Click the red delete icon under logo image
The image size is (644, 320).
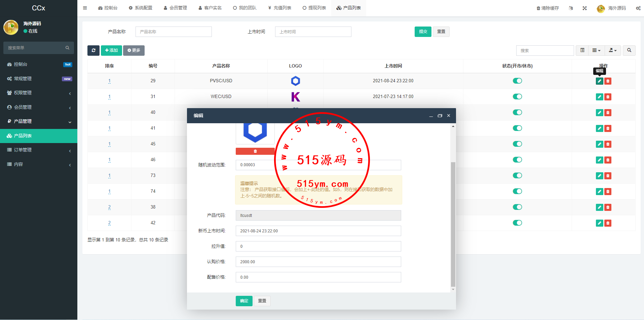pyautogui.click(x=255, y=151)
